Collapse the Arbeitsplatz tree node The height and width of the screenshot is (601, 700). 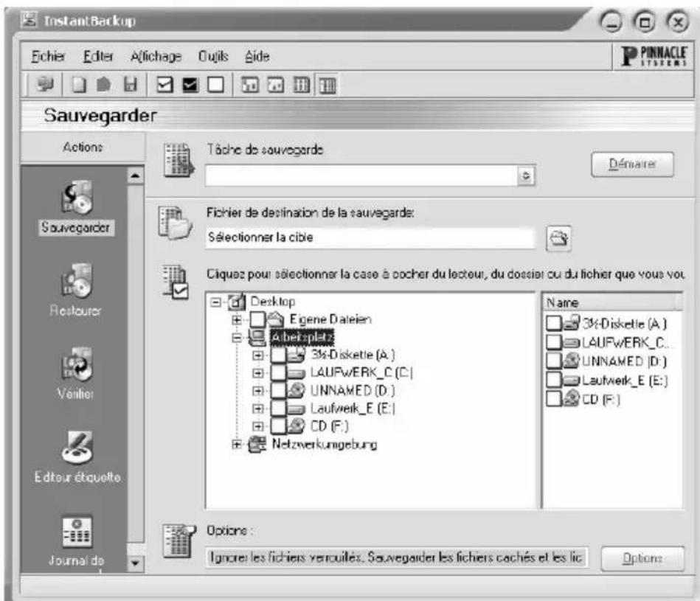[x=237, y=338]
